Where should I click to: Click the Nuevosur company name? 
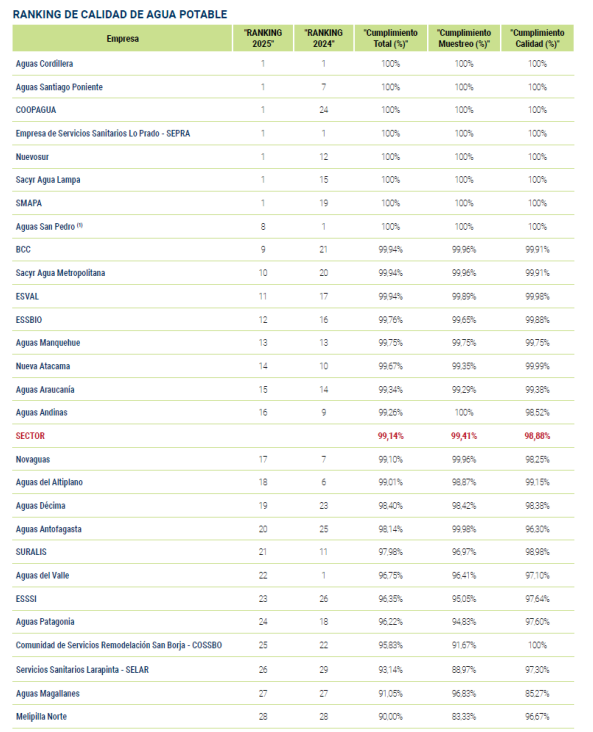(32, 157)
